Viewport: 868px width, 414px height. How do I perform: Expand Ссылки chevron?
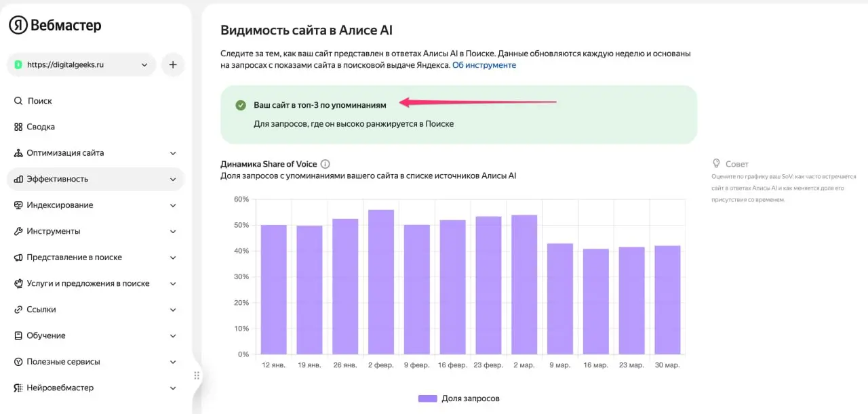173,310
